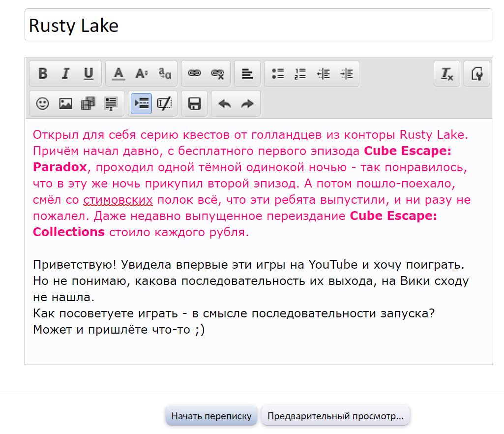Click the line starting Как посоветуете играть
Screen dimensions: 504x434
click(x=234, y=313)
